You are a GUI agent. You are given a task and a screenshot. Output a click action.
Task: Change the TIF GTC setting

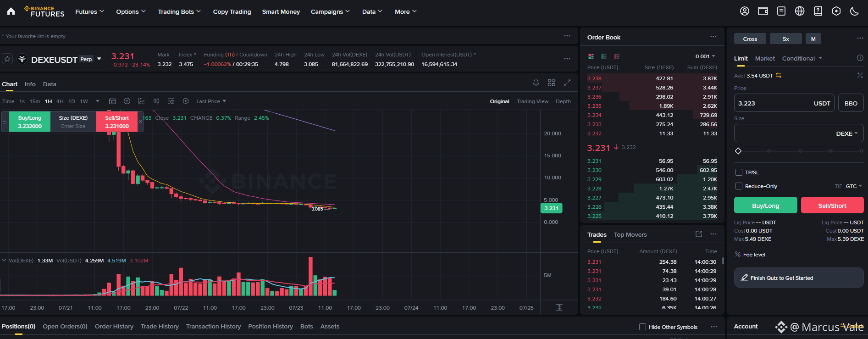[x=854, y=186]
